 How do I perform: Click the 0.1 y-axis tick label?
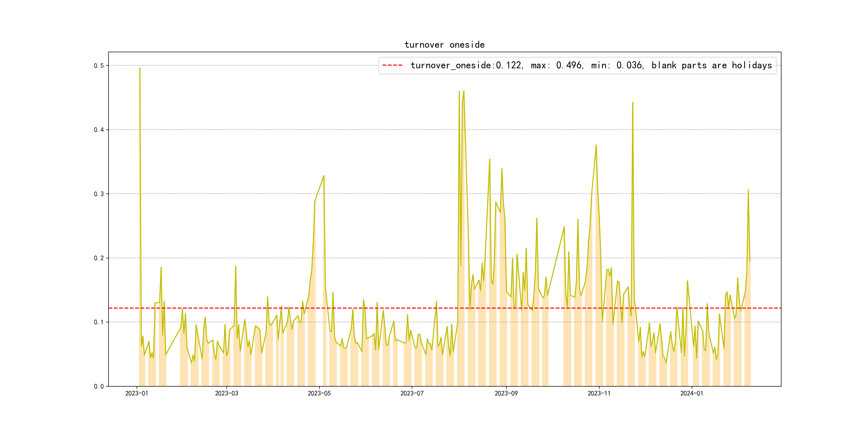tap(99, 322)
